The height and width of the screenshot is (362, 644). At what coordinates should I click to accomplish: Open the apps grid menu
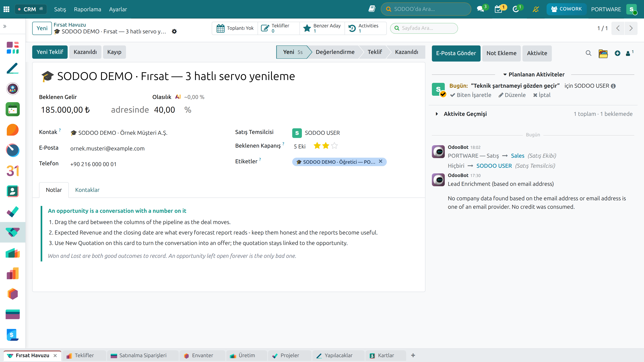pyautogui.click(x=6, y=9)
